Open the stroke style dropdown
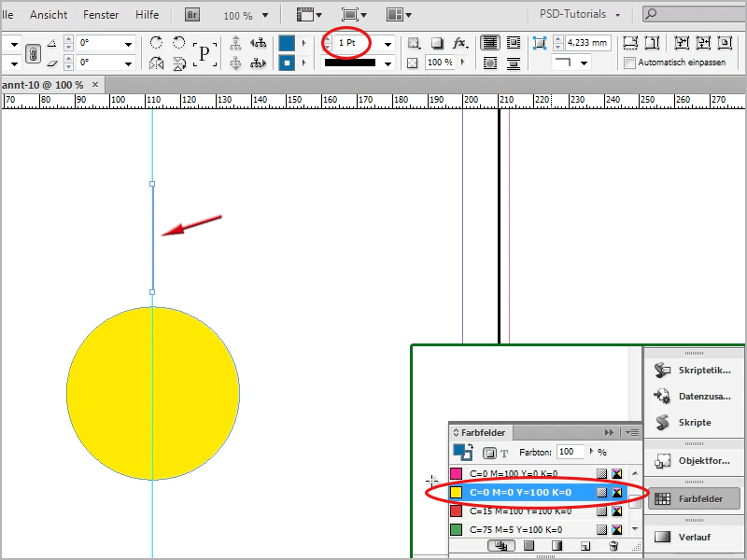This screenshot has height=560, width=747. [388, 63]
